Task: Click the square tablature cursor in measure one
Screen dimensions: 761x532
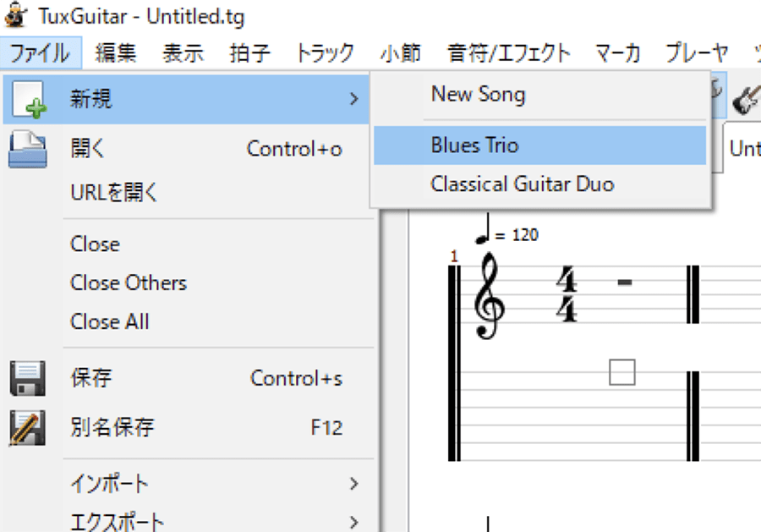Action: [621, 372]
